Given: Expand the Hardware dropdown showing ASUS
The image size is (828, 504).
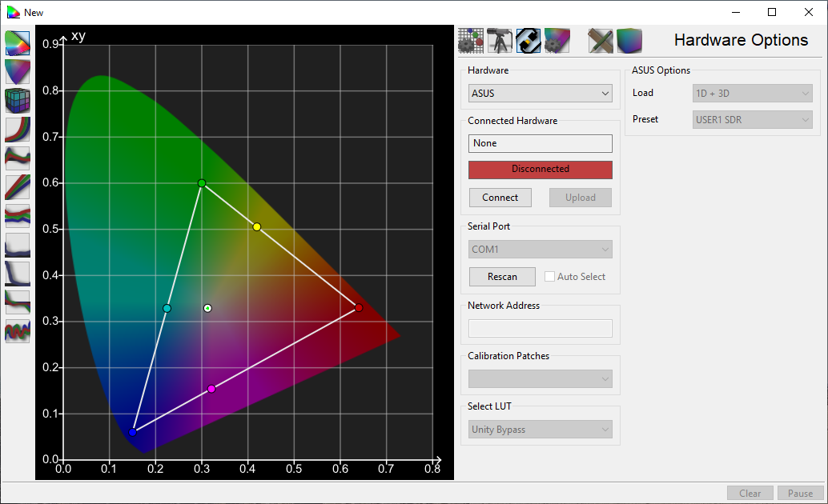Looking at the screenshot, I should pos(540,94).
